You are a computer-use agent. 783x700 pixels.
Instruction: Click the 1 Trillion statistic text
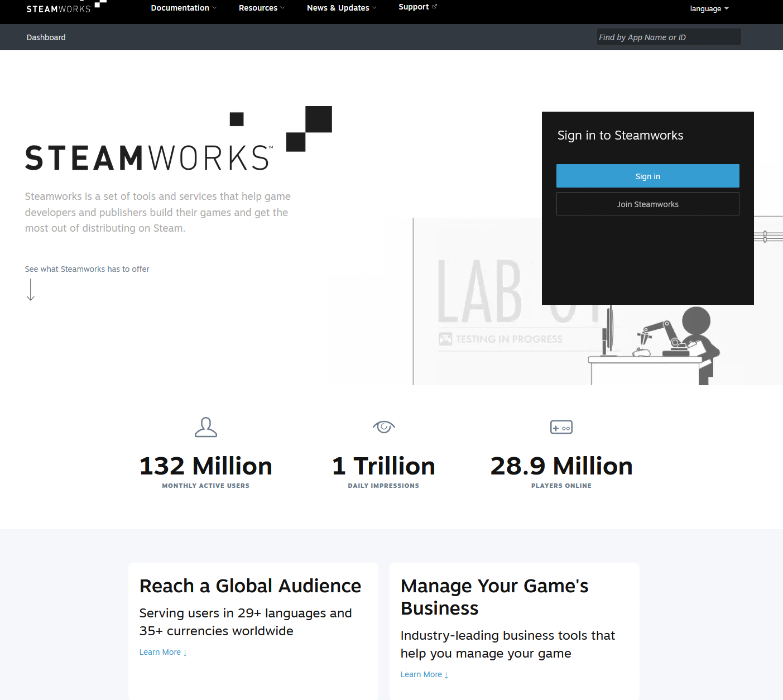(x=384, y=466)
